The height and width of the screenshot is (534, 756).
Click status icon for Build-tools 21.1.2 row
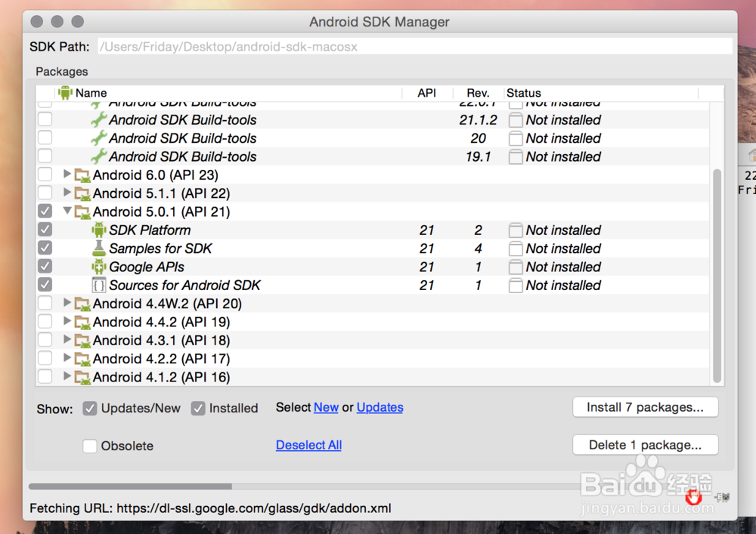click(x=516, y=120)
